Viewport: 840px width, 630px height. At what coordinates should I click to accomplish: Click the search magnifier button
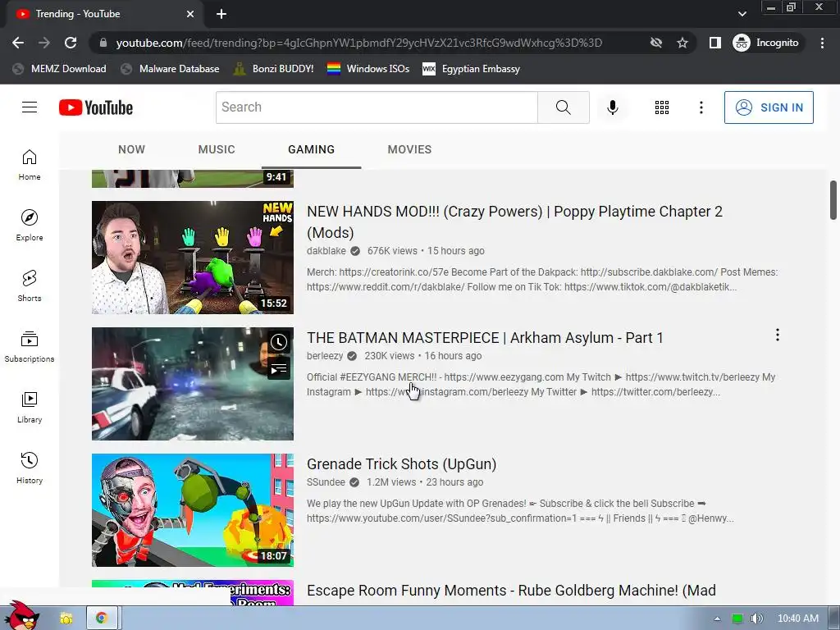tap(563, 107)
